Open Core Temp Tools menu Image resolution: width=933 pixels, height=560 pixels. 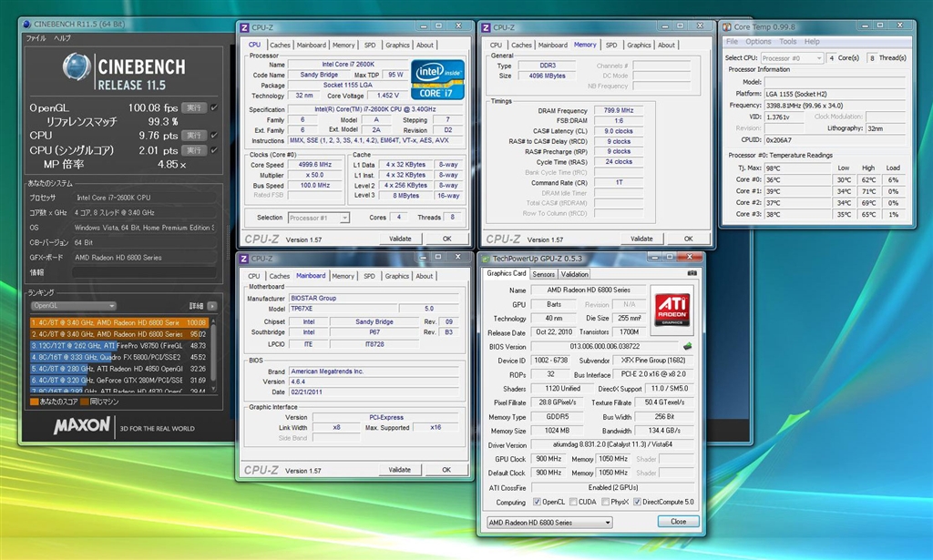788,42
